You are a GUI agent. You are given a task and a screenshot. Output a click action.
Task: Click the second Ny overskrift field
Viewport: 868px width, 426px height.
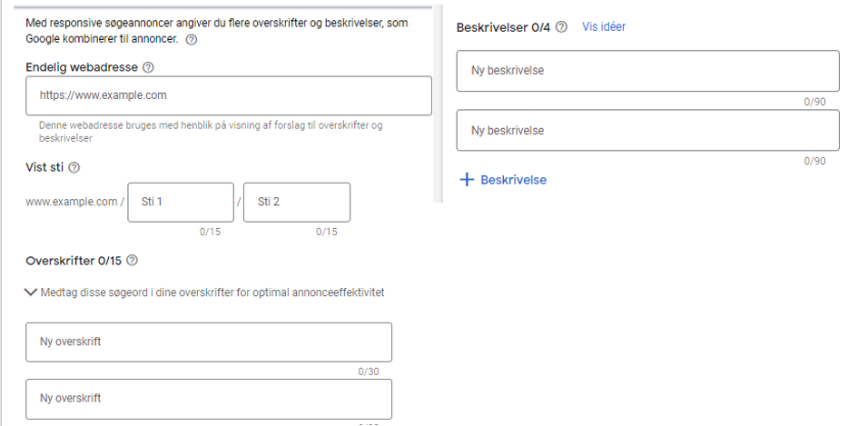click(x=209, y=399)
